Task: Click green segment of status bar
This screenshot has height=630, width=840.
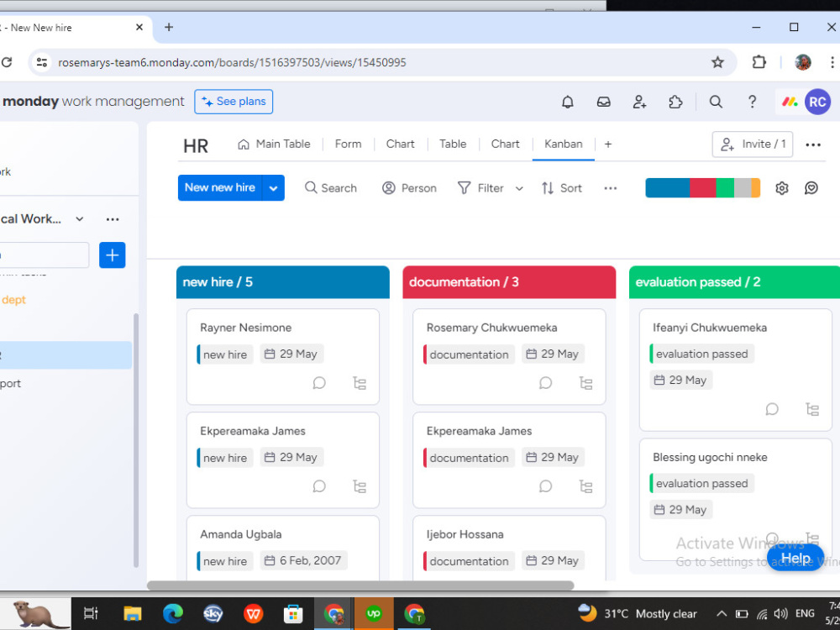Action: click(x=726, y=188)
